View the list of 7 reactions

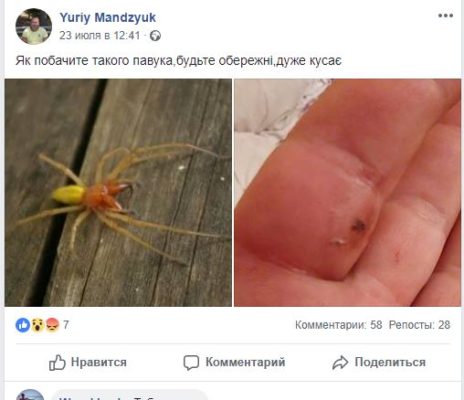(x=66, y=325)
